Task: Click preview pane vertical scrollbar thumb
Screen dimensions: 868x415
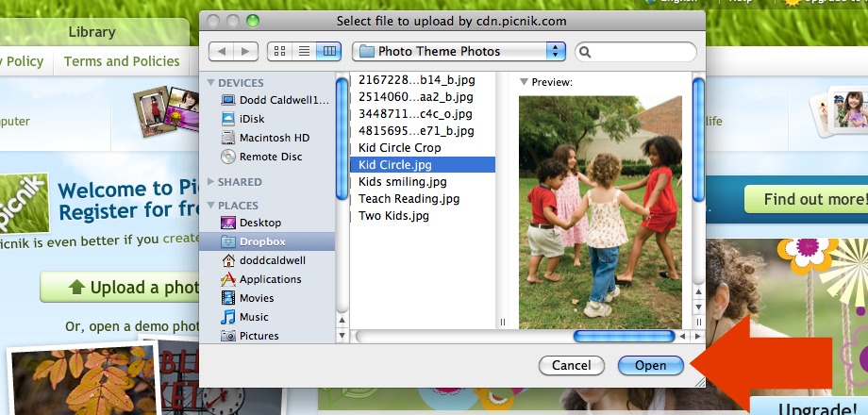Action: click(x=698, y=140)
